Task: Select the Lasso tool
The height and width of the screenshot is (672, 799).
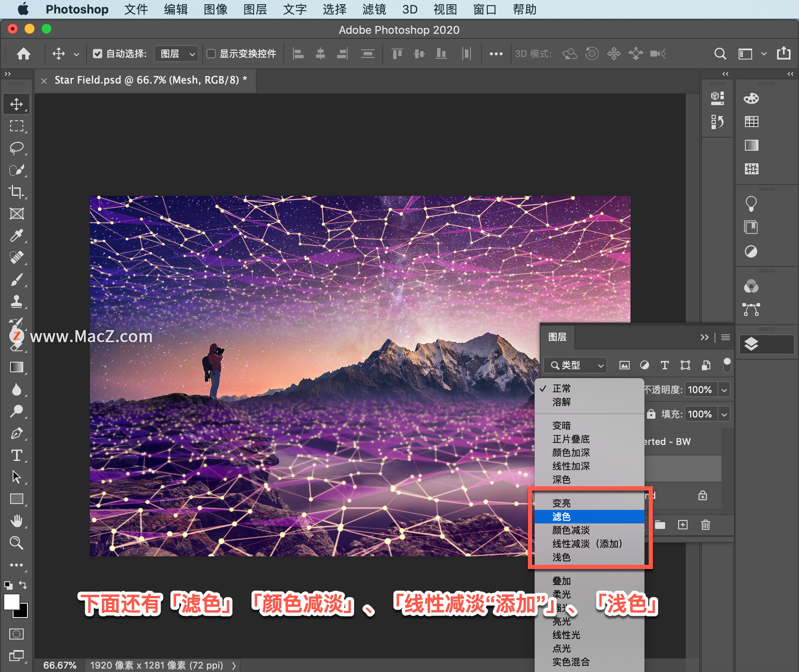Action: coord(16,148)
